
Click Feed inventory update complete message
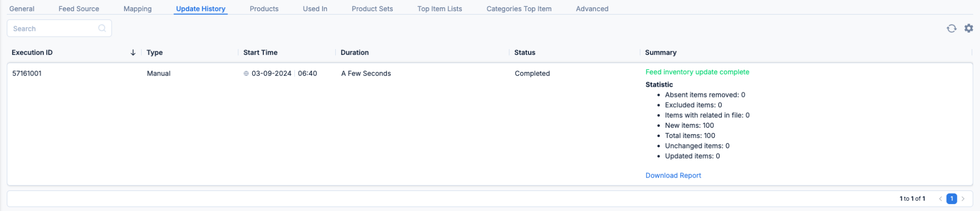click(x=697, y=72)
